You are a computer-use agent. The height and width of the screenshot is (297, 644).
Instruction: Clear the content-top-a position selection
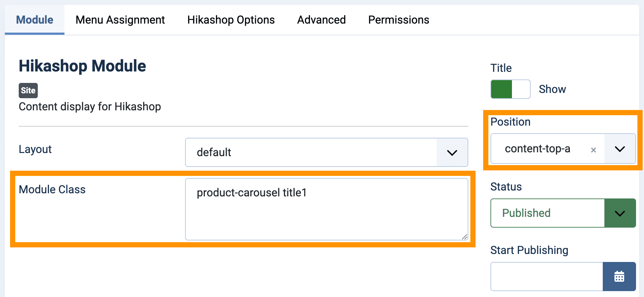(x=593, y=150)
